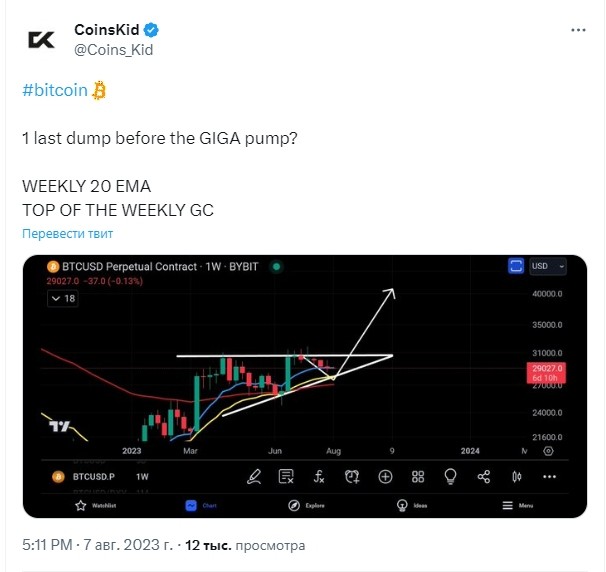
Task: Open the tweet's three-dot more options menu
Action: [x=578, y=30]
